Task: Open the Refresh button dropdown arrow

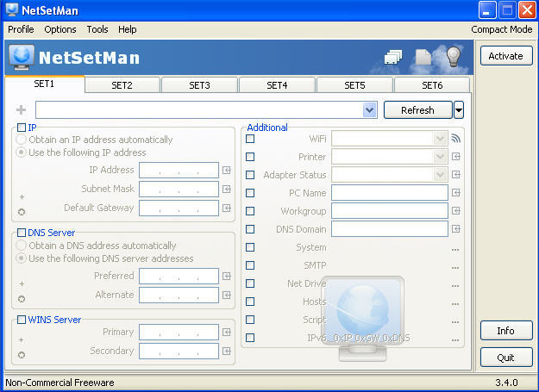Action: click(459, 110)
